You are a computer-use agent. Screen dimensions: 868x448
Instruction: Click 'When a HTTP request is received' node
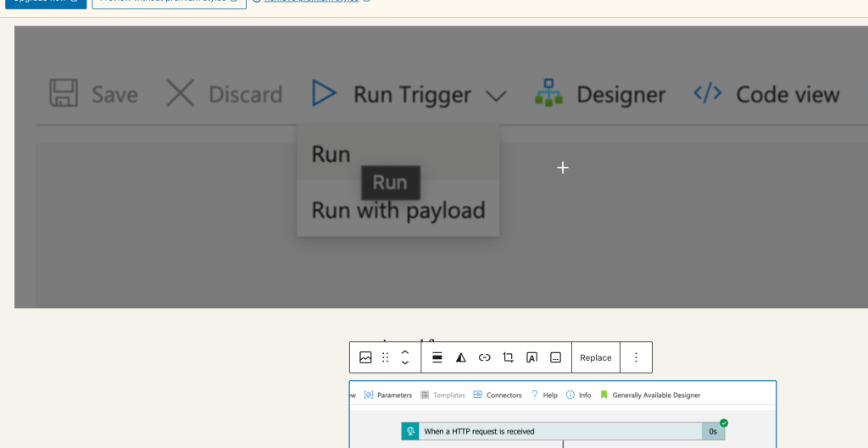click(x=563, y=431)
